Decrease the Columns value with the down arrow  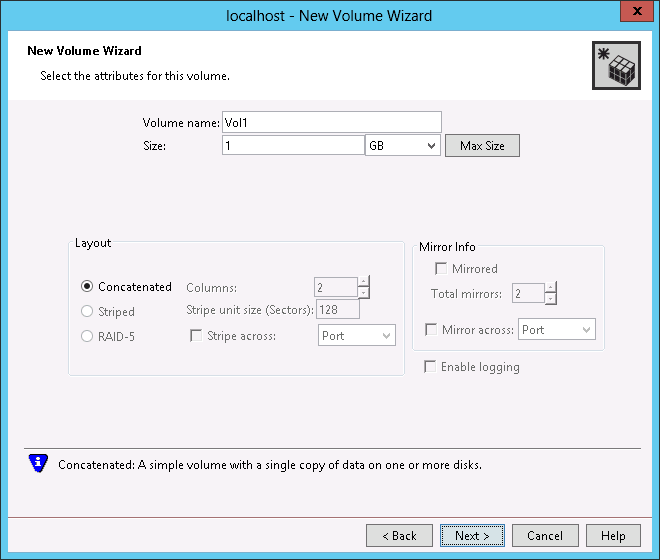364,293
